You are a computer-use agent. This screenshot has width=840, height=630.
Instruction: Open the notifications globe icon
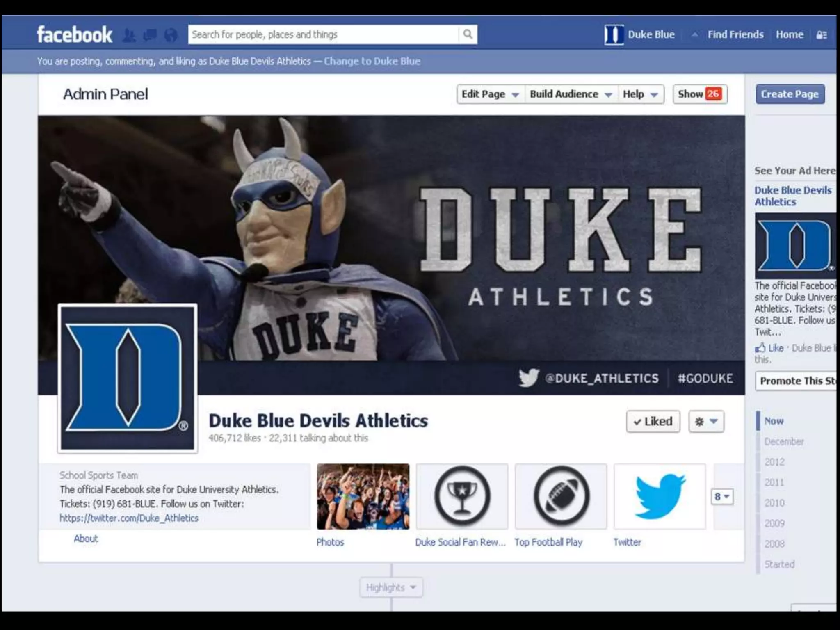pos(171,35)
